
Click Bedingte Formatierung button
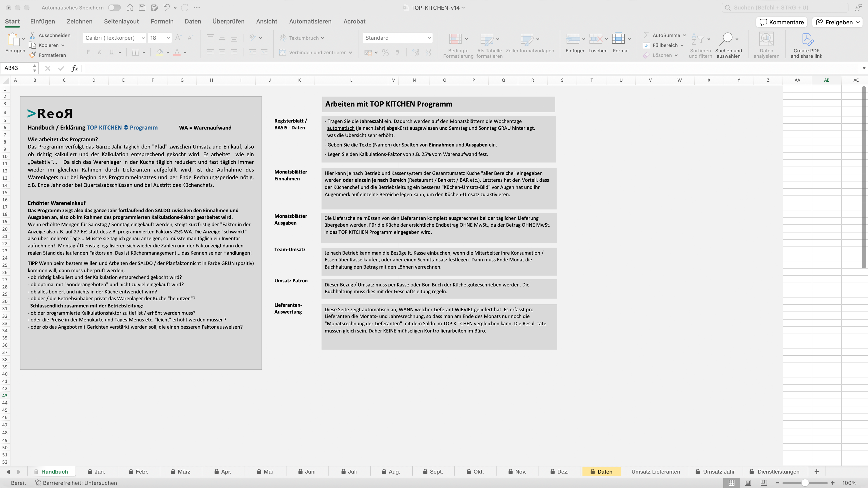click(458, 46)
